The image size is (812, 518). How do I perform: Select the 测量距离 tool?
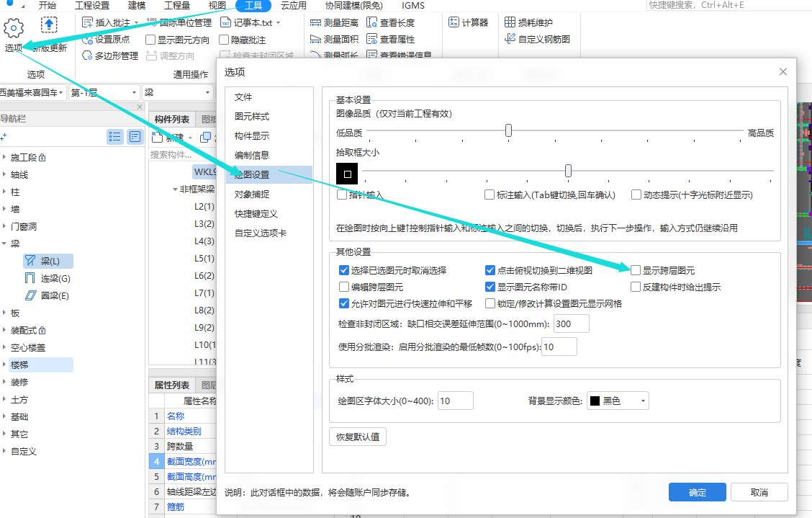pyautogui.click(x=334, y=23)
